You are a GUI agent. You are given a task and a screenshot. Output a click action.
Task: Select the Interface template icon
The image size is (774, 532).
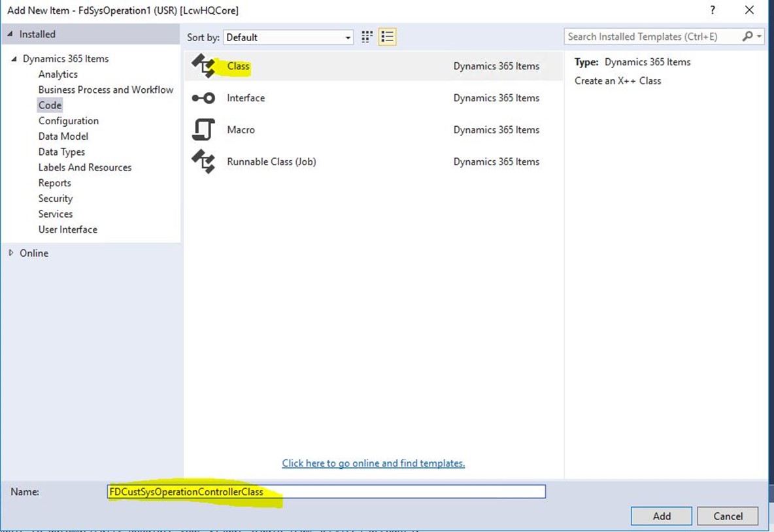click(203, 98)
